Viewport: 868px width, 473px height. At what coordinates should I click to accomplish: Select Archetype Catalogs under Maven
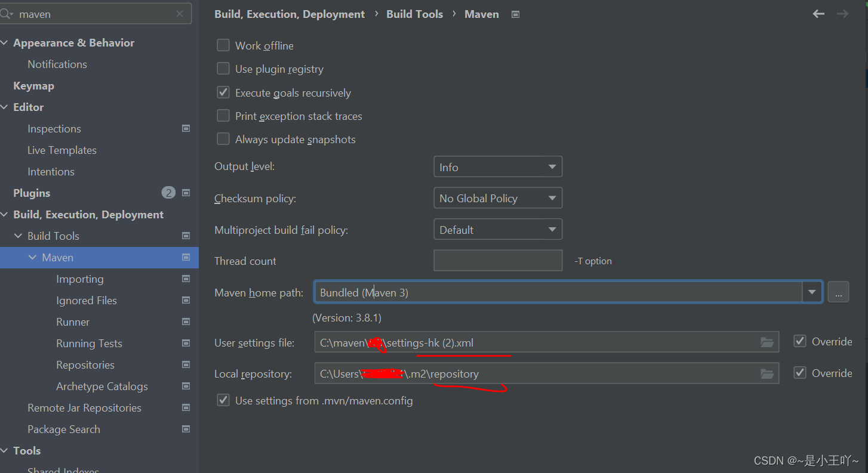(102, 386)
